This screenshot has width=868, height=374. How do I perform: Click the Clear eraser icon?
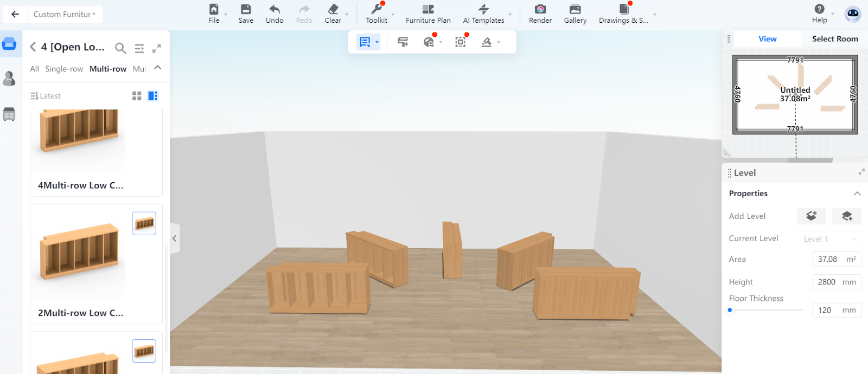333,9
